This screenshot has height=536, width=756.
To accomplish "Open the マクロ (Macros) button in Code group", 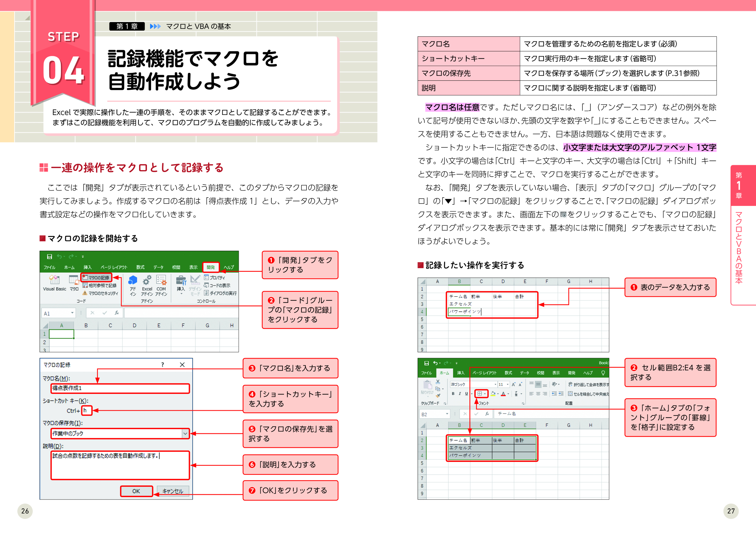I will pyautogui.click(x=74, y=283).
